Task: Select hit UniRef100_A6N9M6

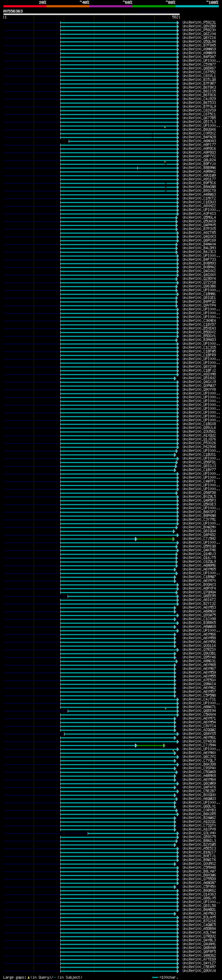Action: [x=199, y=566]
